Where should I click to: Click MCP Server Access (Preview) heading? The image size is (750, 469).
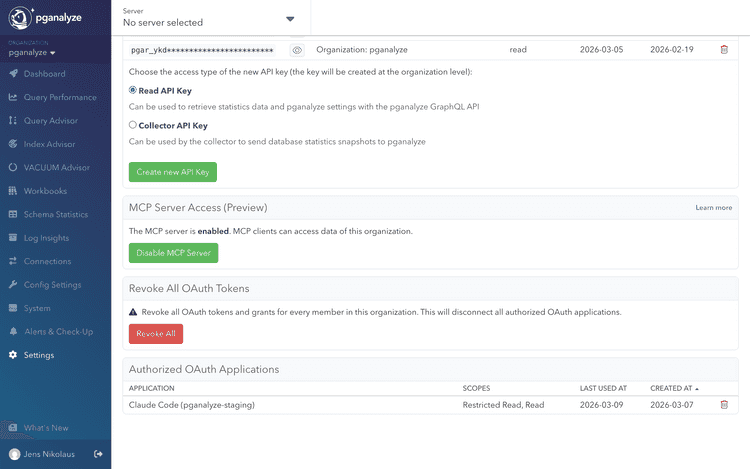(198, 207)
